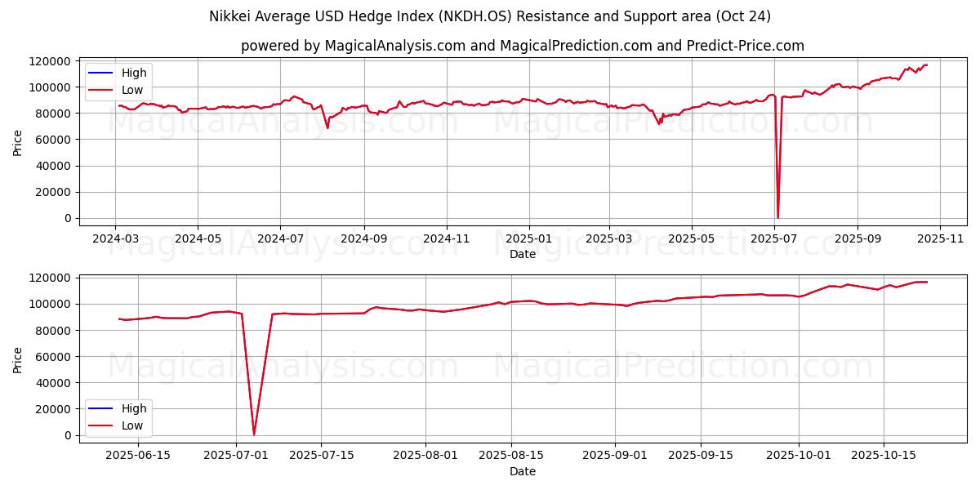
Task: Click the 2025-10-15 tick label on bottom axis
Action: (x=883, y=455)
